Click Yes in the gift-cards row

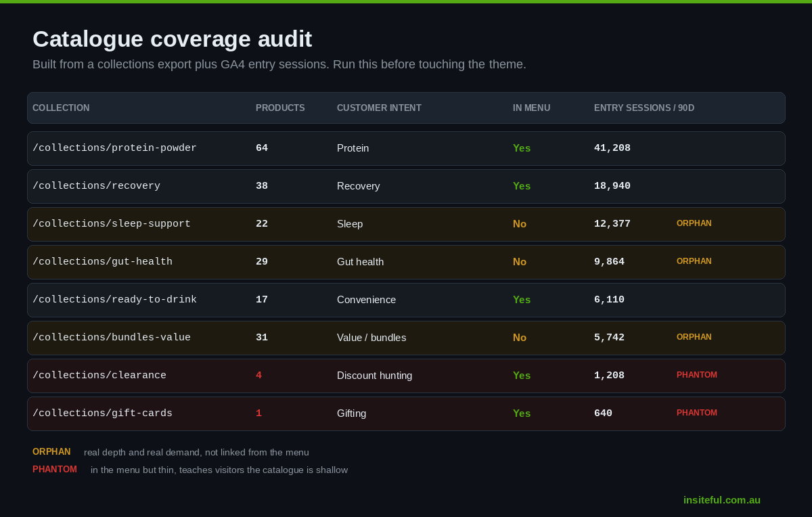pos(522,413)
